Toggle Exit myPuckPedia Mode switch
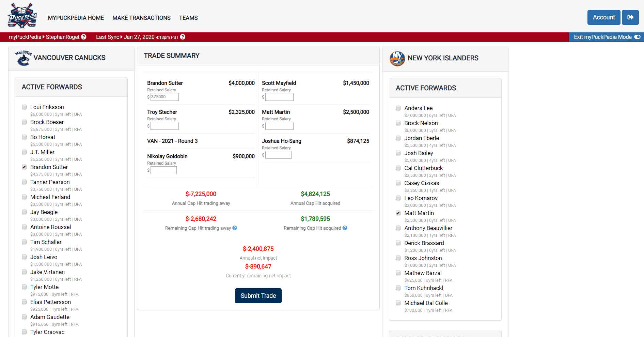 tap(637, 37)
